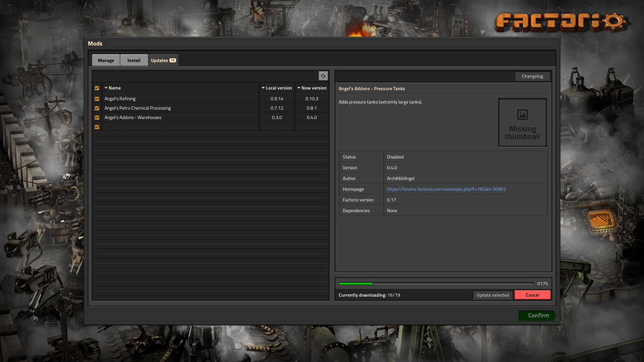Open the Changelog button
Screen dimensions: 644x362
tap(532, 76)
